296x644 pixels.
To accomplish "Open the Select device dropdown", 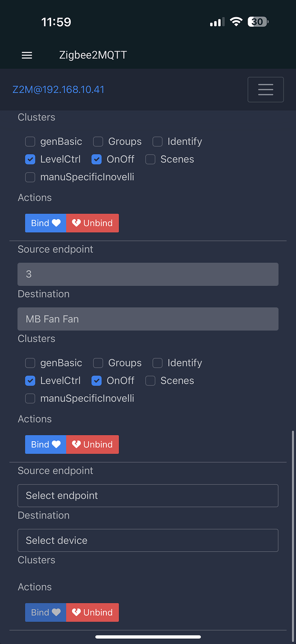I will (x=148, y=540).
